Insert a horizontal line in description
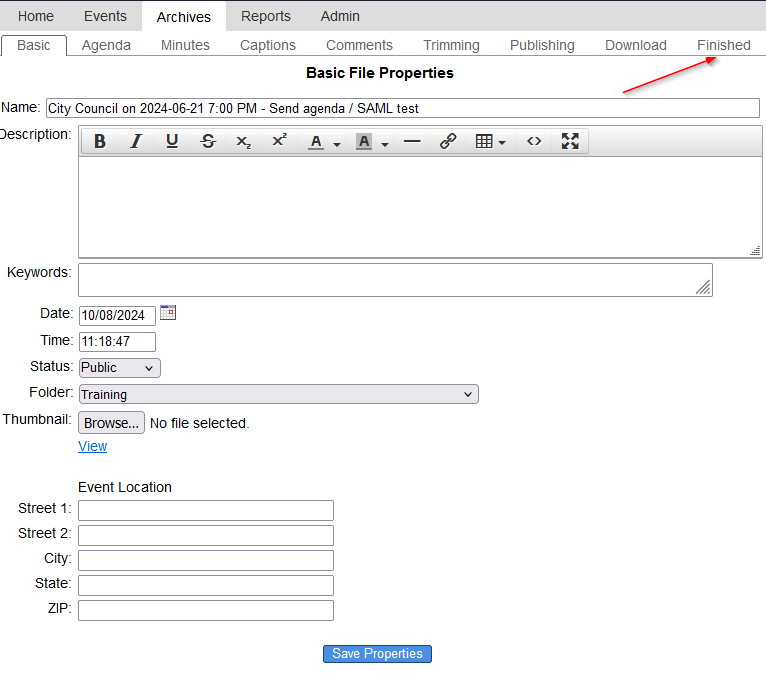This screenshot has width=766, height=679. tap(412, 142)
